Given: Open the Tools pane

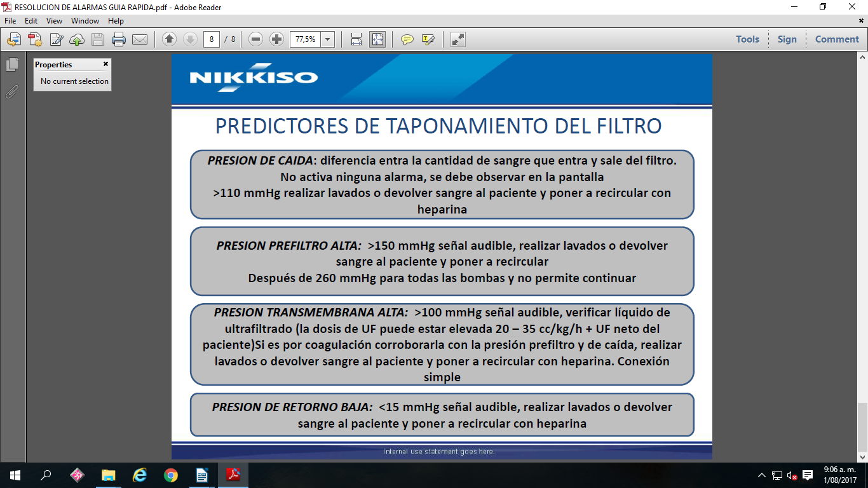Looking at the screenshot, I should point(747,39).
